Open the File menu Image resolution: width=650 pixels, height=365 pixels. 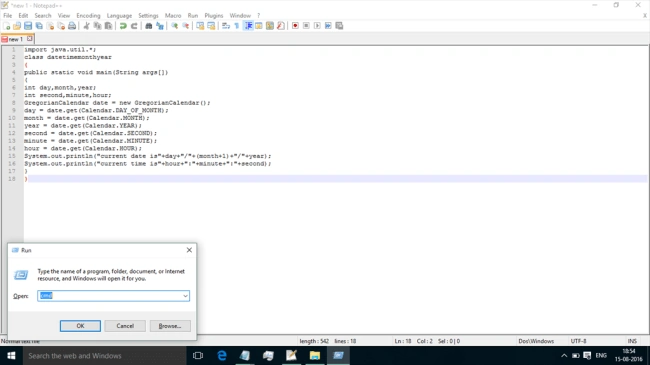click(x=7, y=15)
